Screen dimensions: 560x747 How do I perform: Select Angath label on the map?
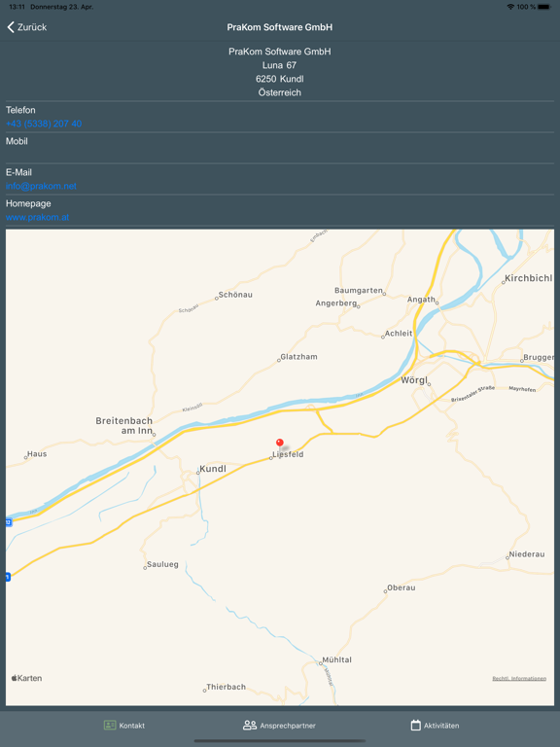(421, 300)
